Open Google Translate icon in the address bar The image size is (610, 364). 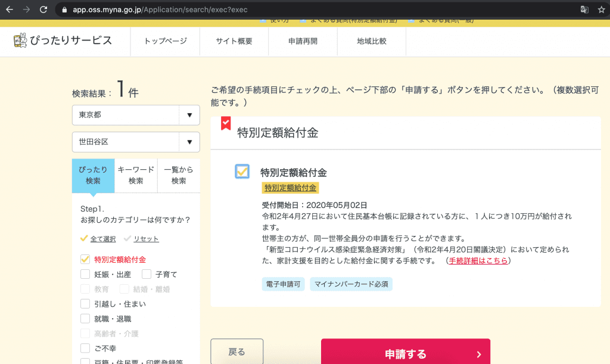[586, 10]
